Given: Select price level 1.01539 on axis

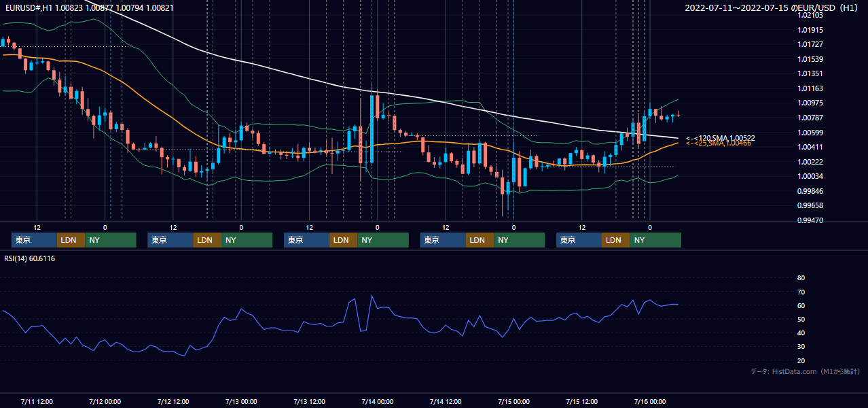Looking at the screenshot, I should 810,59.
